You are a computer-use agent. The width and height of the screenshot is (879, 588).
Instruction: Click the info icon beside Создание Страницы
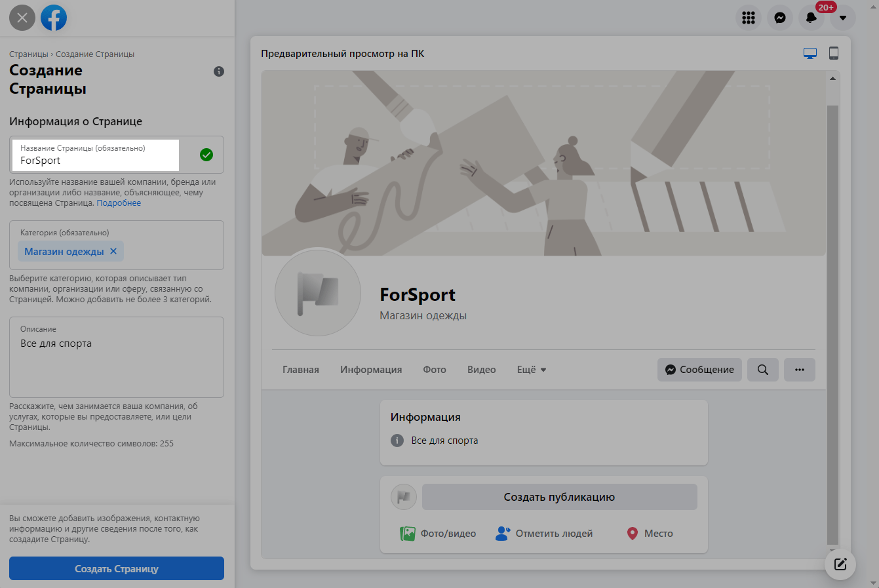[219, 71]
